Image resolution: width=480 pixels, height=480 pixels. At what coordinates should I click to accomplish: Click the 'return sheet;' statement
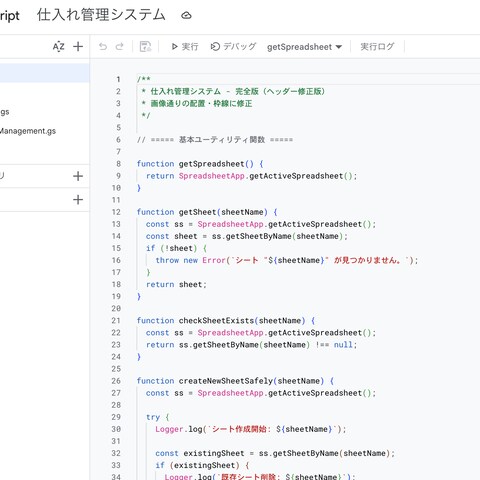point(176,284)
